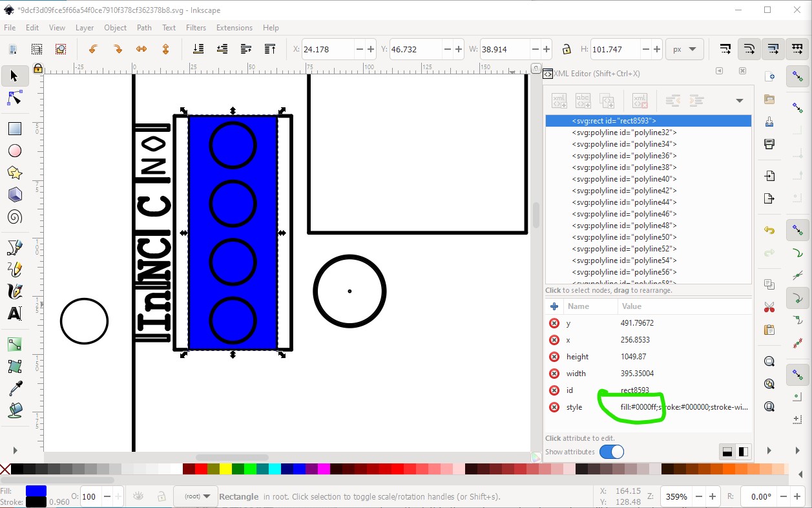The height and width of the screenshot is (508, 812).
Task: Rotate selection 90° clockwise
Action: click(118, 49)
